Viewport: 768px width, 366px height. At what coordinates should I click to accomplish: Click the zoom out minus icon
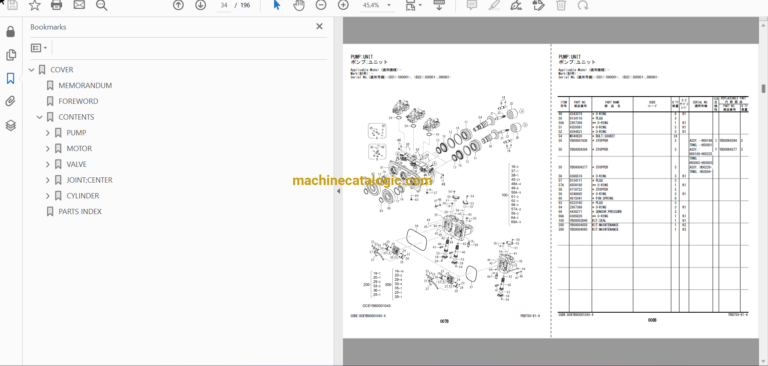[x=321, y=5]
